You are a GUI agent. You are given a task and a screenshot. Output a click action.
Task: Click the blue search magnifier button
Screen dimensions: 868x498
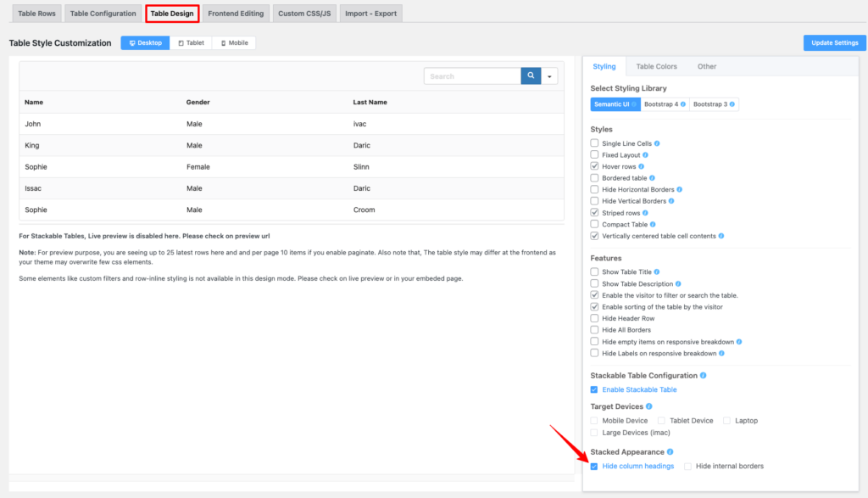point(531,76)
